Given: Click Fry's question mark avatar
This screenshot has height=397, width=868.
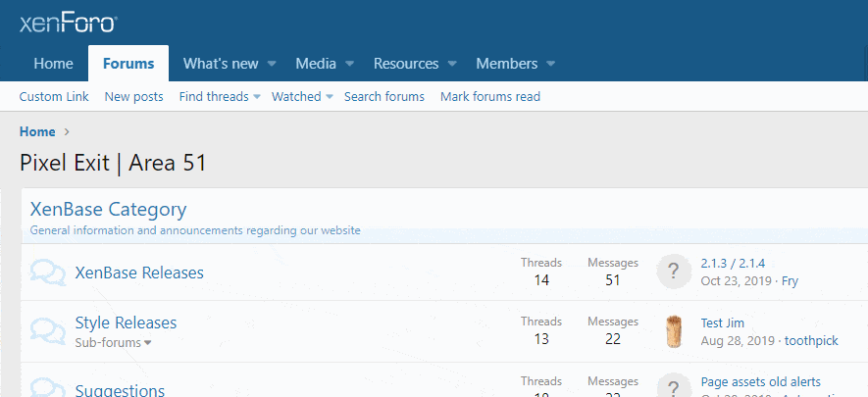Looking at the screenshot, I should click(674, 272).
